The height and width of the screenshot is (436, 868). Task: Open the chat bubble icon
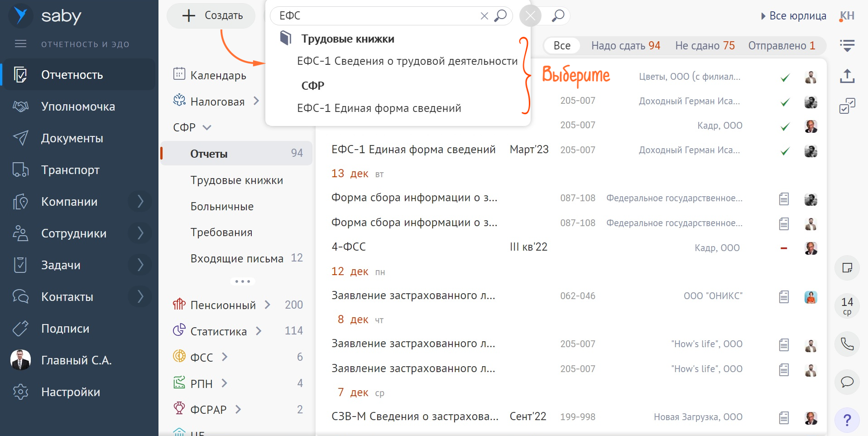(x=847, y=382)
